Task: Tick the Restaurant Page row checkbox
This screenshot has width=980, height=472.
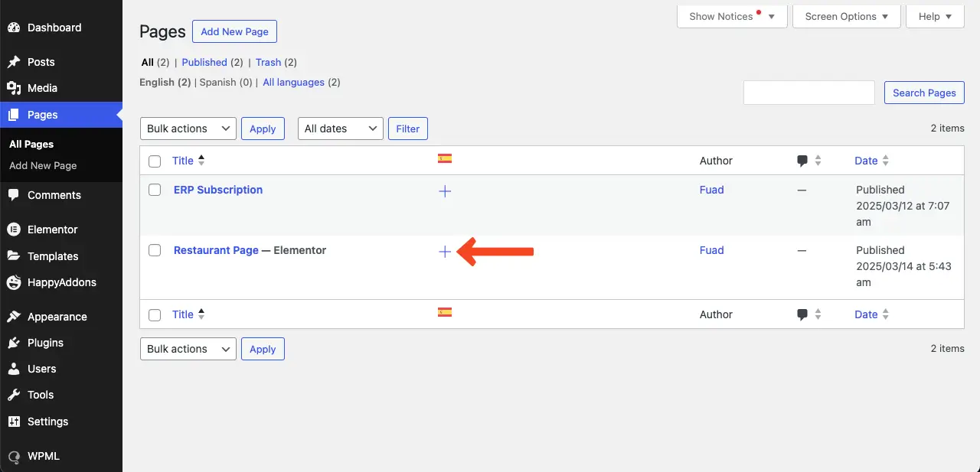Action: pos(155,250)
